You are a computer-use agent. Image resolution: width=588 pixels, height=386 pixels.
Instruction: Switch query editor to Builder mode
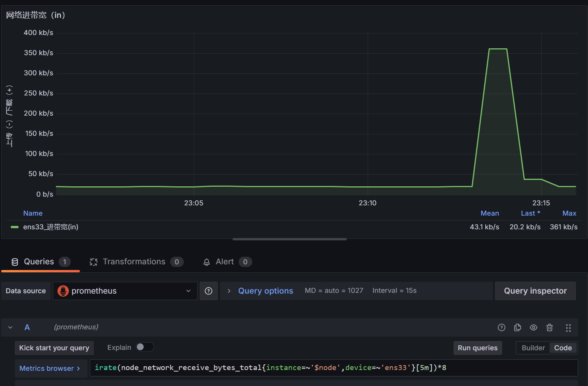(533, 348)
